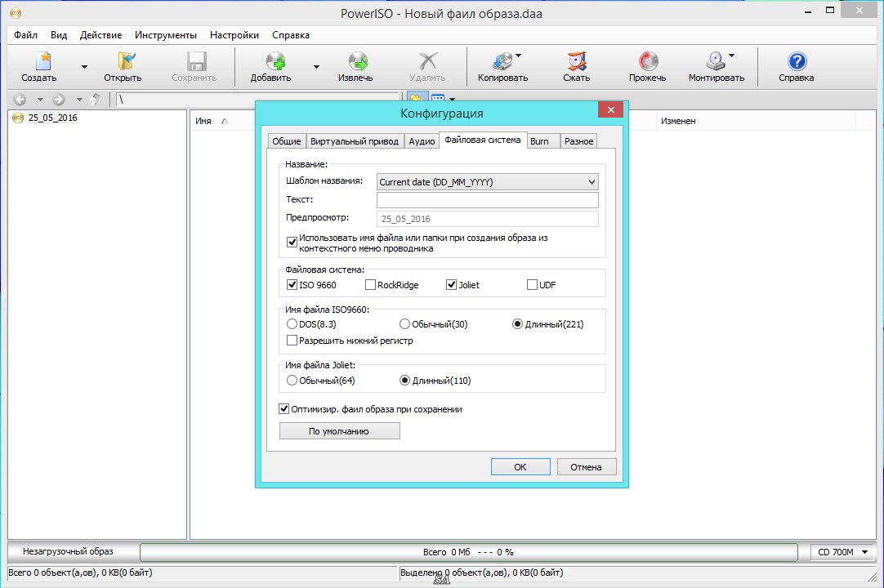Select the Обычный(64) Joliet radio button
This screenshot has width=884, height=588.
coord(292,381)
